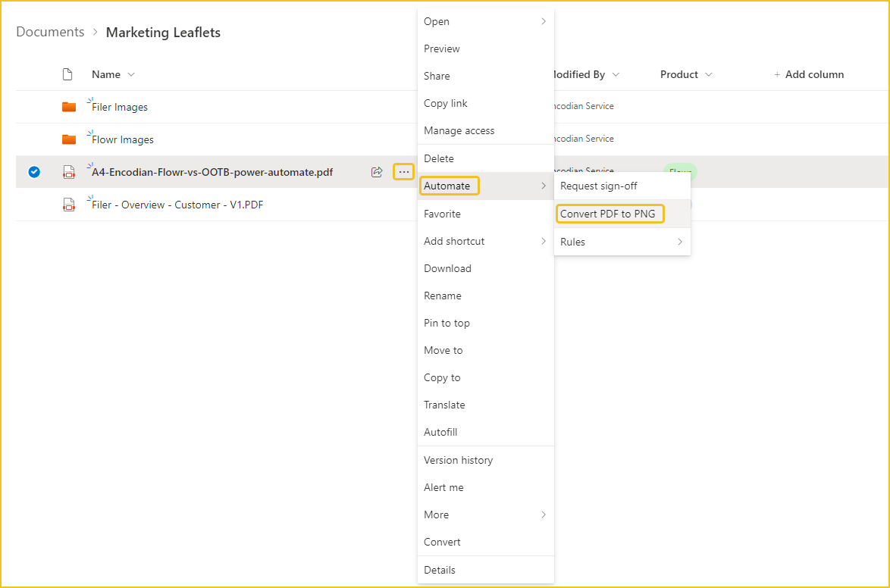Click the plus icon for Add column
The height and width of the screenshot is (588, 890).
(x=777, y=75)
